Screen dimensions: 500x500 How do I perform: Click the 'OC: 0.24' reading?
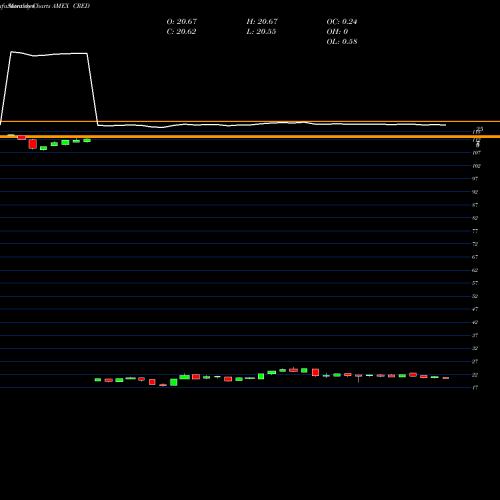[342, 22]
